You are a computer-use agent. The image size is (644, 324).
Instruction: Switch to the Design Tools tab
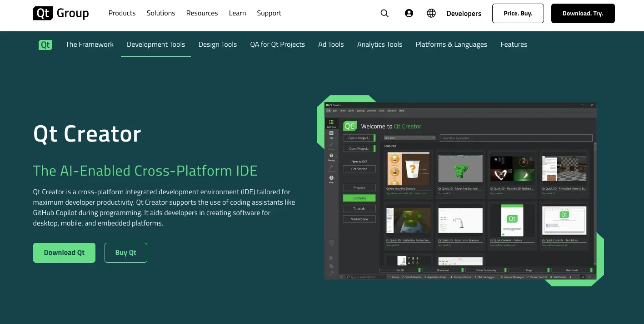pos(218,44)
